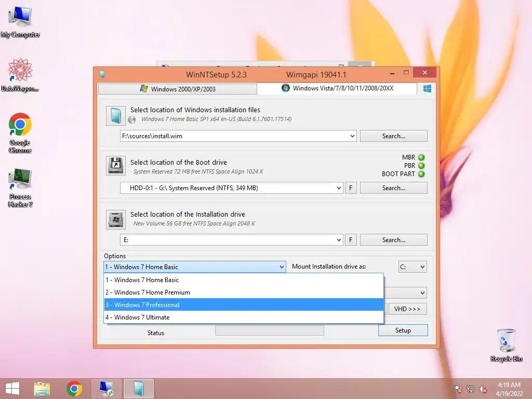Switch to remote desktop taskbar app
The height and width of the screenshot is (399, 532).
click(107, 389)
